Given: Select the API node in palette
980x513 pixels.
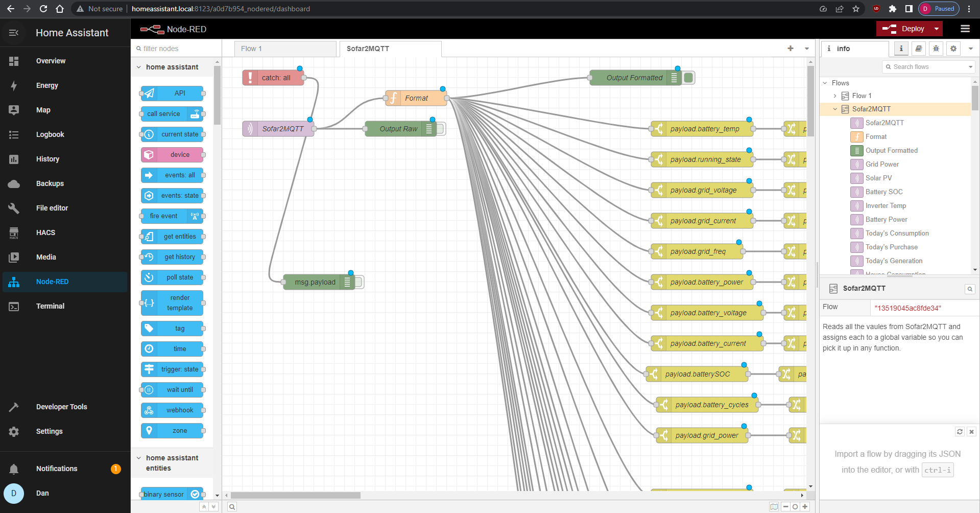Looking at the screenshot, I should pos(173,93).
